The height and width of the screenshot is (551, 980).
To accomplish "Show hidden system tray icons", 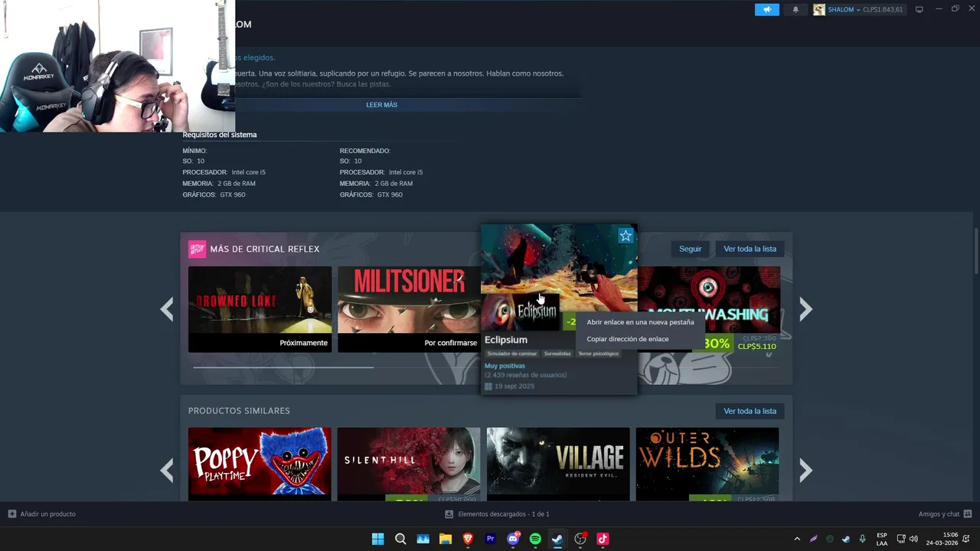I will [x=797, y=539].
